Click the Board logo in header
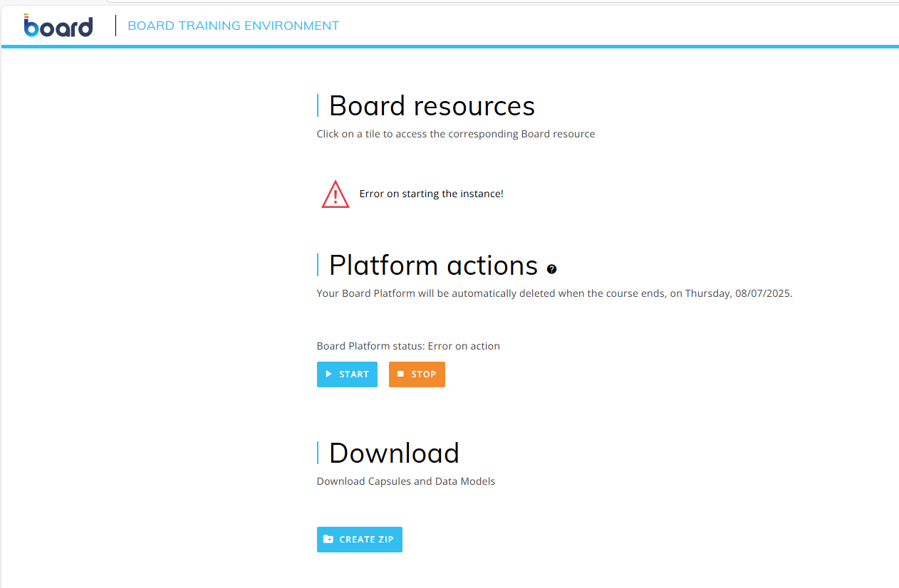 pos(58,26)
